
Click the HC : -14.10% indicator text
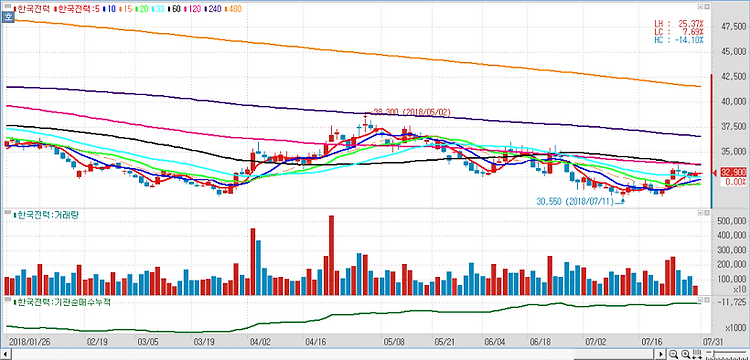(x=679, y=40)
